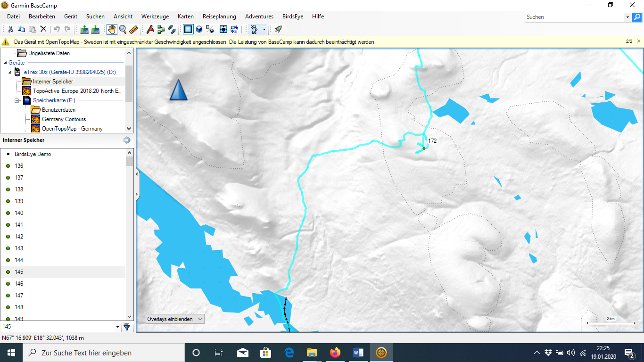The image size is (644, 362).
Task: Open the Bearbeiten menu
Action: click(42, 16)
